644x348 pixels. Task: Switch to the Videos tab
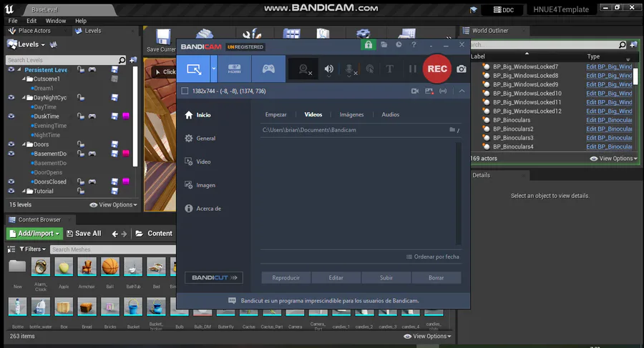click(313, 114)
